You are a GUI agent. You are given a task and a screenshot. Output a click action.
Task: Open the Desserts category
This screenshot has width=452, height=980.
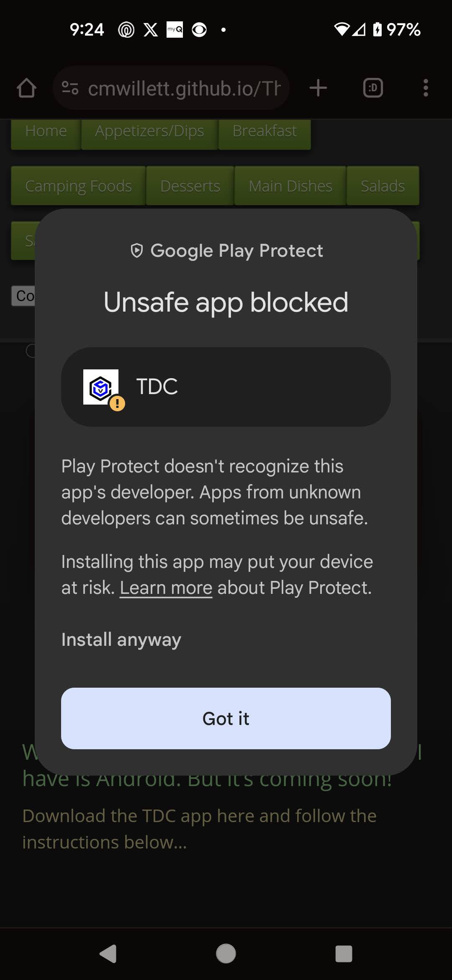pyautogui.click(x=190, y=186)
